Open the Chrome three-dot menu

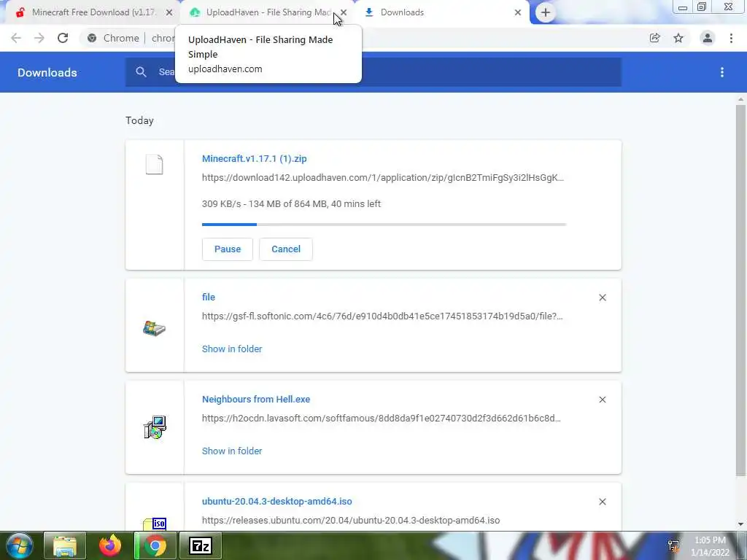pos(731,38)
